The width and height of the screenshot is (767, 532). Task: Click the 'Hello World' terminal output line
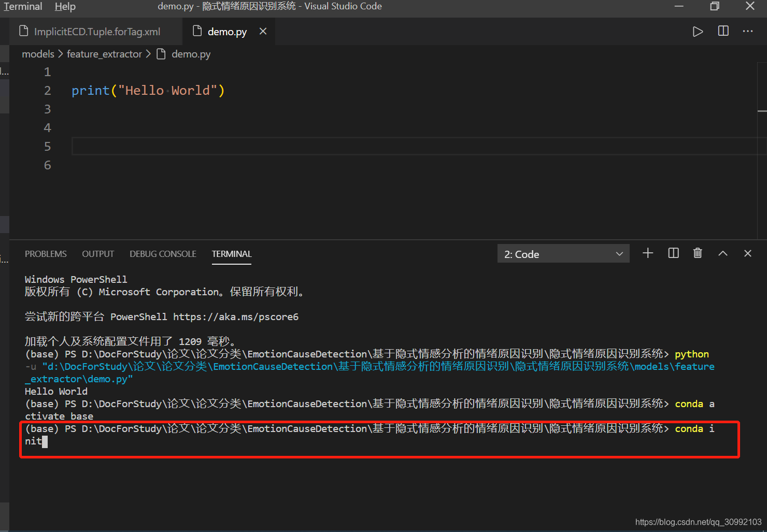coord(56,391)
